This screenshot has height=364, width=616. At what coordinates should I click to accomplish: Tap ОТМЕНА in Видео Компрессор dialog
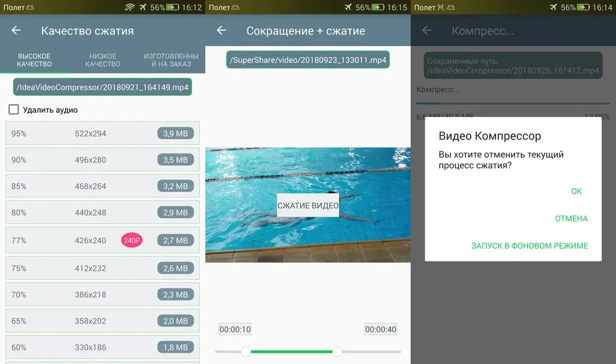(x=571, y=218)
